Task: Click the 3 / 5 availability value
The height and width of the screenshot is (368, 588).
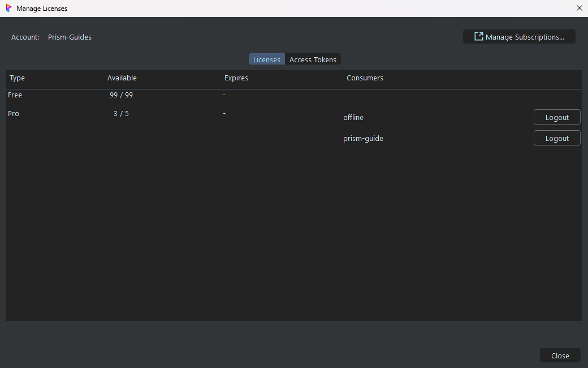Action: click(x=121, y=114)
